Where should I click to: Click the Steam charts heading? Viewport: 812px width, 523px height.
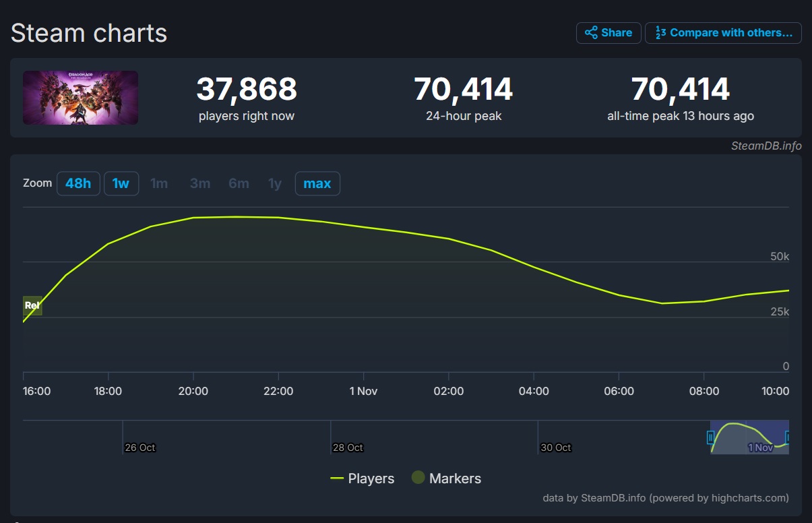pos(89,33)
